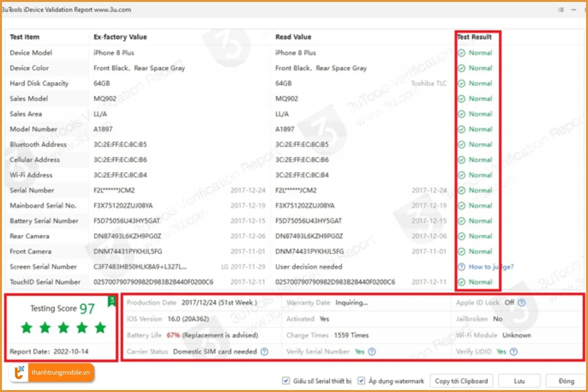
Task: Click the 67% Battery Life value
Action: pyautogui.click(x=173, y=336)
